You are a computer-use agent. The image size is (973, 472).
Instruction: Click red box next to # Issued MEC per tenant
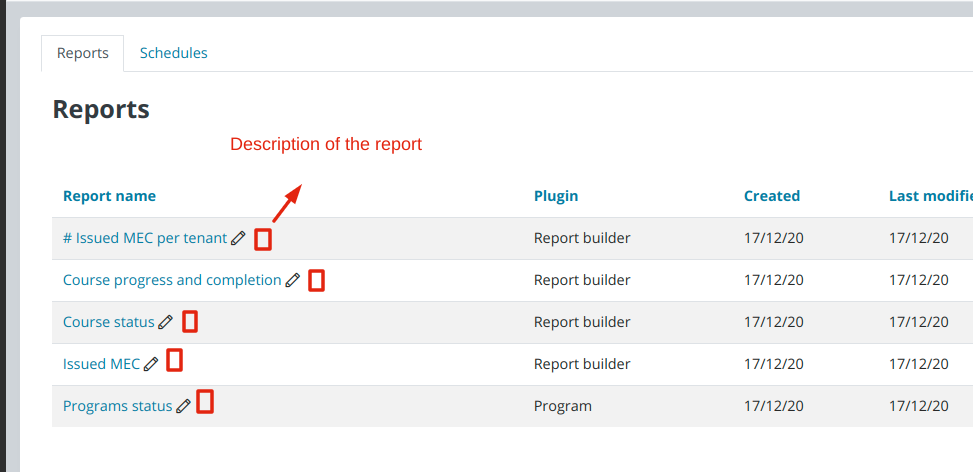coord(263,239)
